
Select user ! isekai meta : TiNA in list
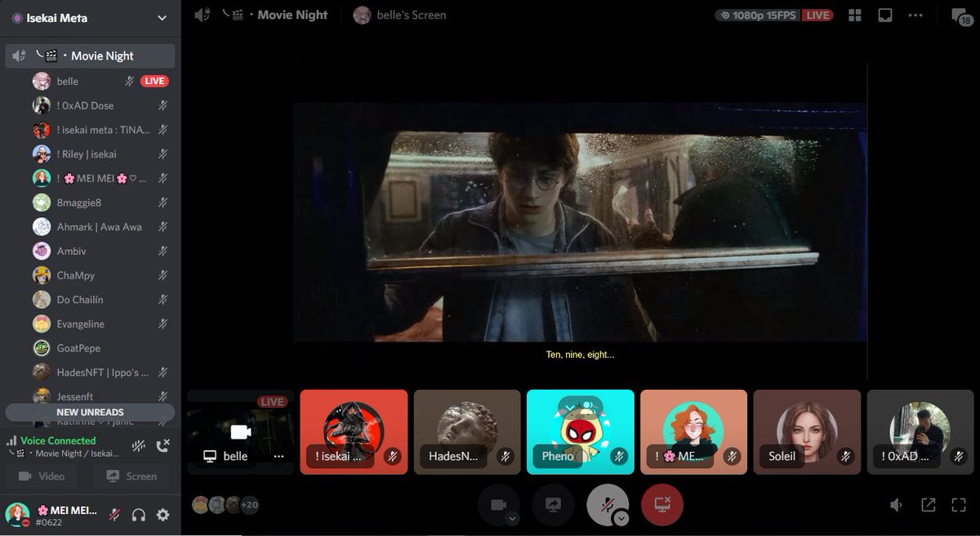point(101,129)
